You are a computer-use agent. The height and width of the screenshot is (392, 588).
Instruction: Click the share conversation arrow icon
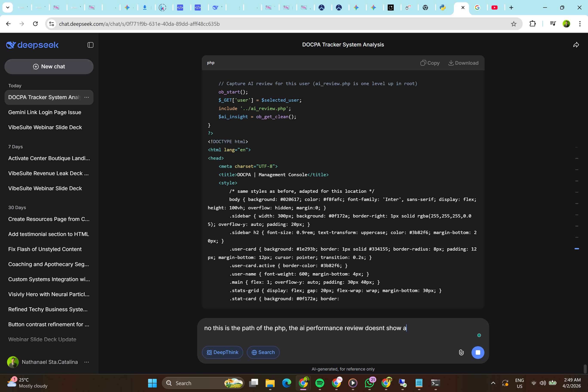(576, 45)
